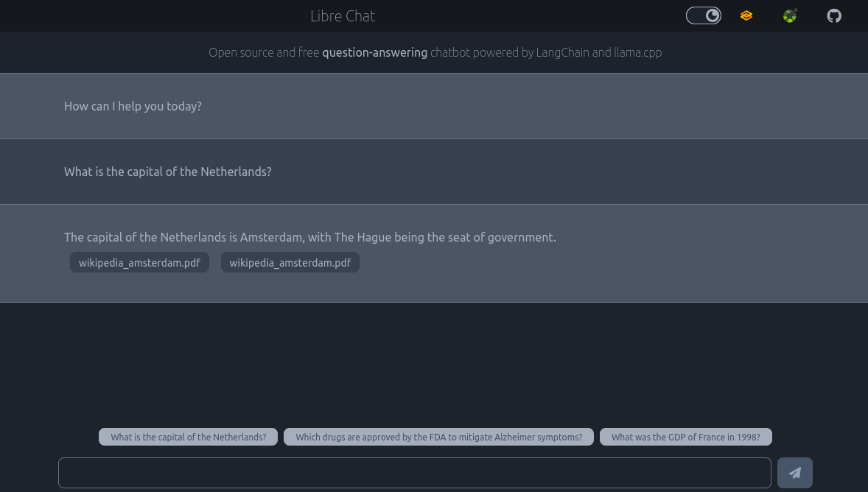Viewport: 868px width, 492px height.
Task: Click the question-answering link in subtitle
Action: pyautogui.click(x=374, y=52)
